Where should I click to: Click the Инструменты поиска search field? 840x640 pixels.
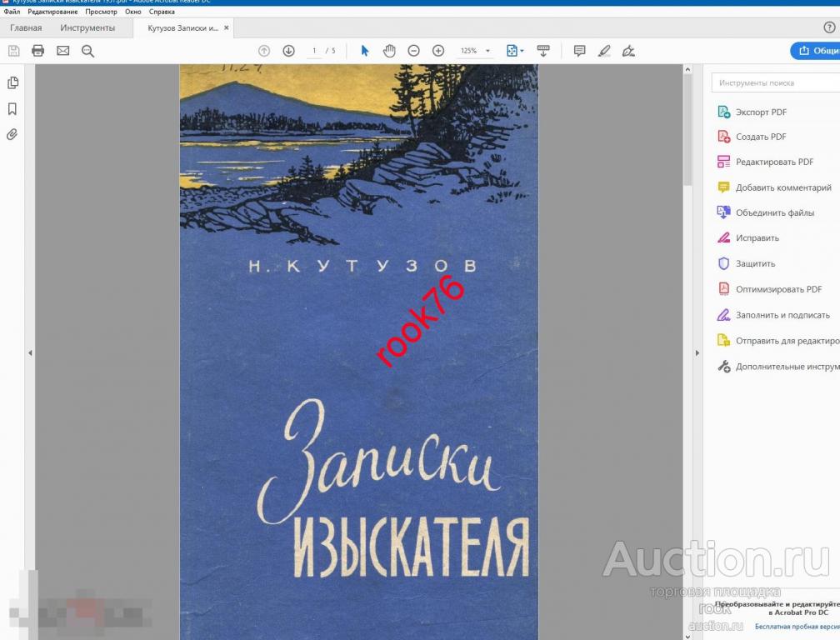[x=775, y=83]
